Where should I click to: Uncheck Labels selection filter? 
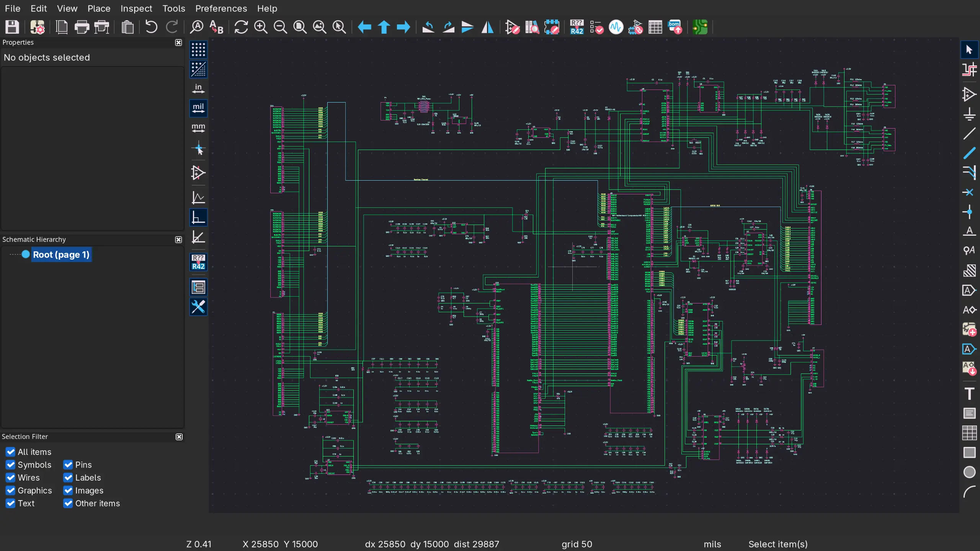coord(68,478)
